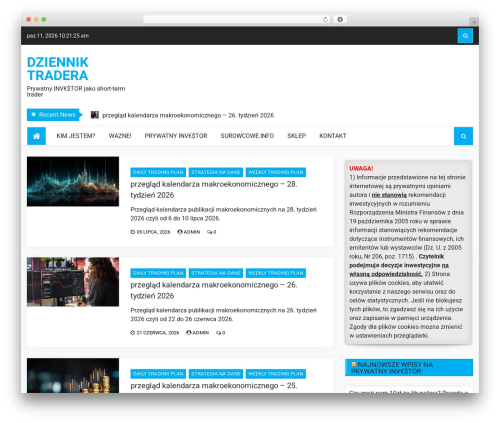The height and width of the screenshot is (423, 500).
Task: Click STRATEGIA NA DANE tag on 25. tydzień post
Action: pyautogui.click(x=216, y=374)
